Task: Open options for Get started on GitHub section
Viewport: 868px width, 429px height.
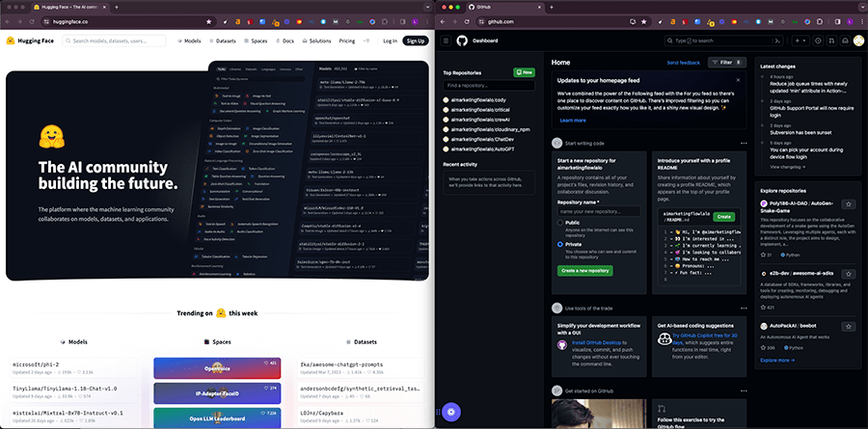Action: pyautogui.click(x=744, y=390)
